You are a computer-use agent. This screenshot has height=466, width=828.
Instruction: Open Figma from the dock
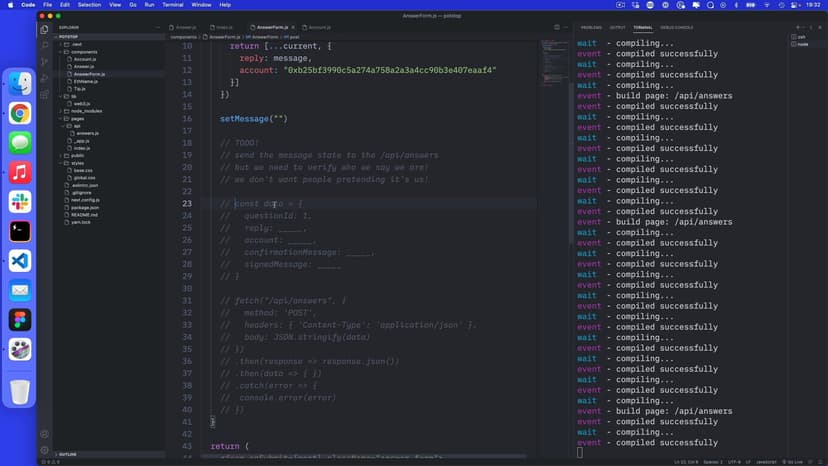(20, 320)
